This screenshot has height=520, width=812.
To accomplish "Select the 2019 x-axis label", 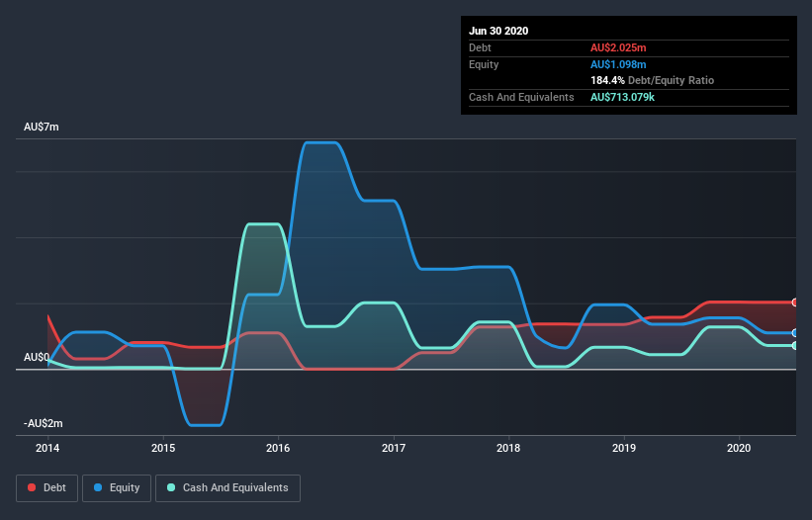I will pyautogui.click(x=624, y=448).
